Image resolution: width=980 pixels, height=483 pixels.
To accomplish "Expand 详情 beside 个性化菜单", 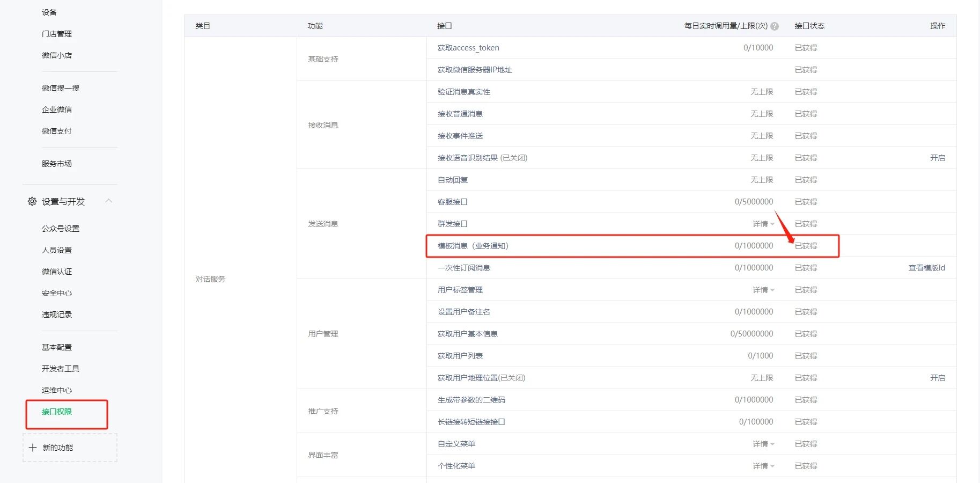I will click(763, 465).
